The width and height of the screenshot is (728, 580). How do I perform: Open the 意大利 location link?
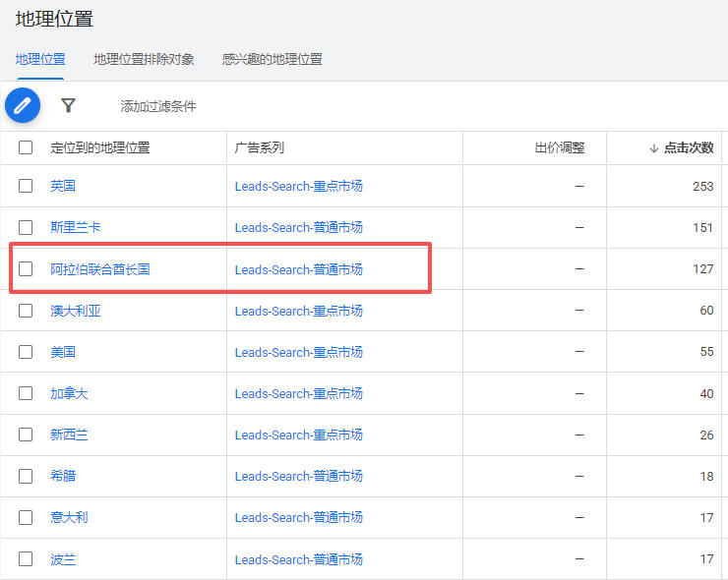tap(69, 517)
